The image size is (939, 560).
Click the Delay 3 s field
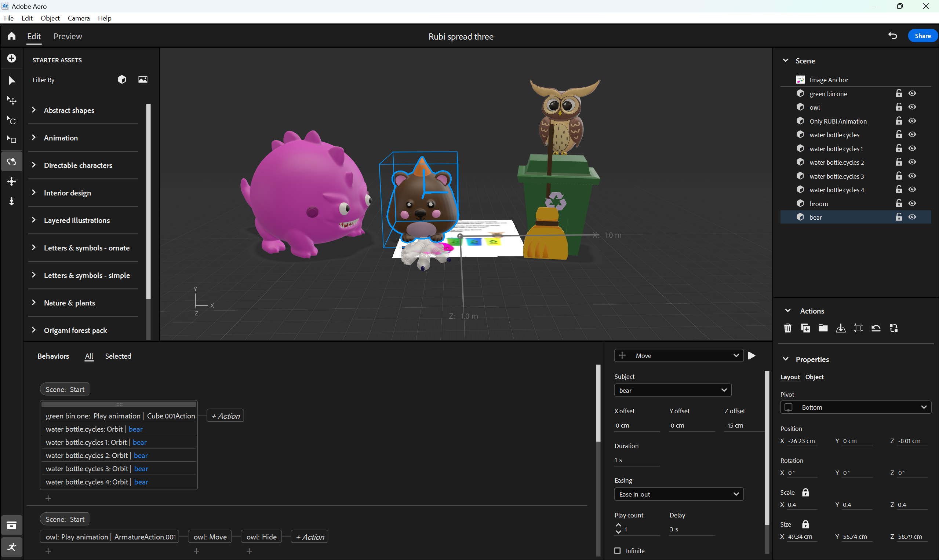point(692,530)
